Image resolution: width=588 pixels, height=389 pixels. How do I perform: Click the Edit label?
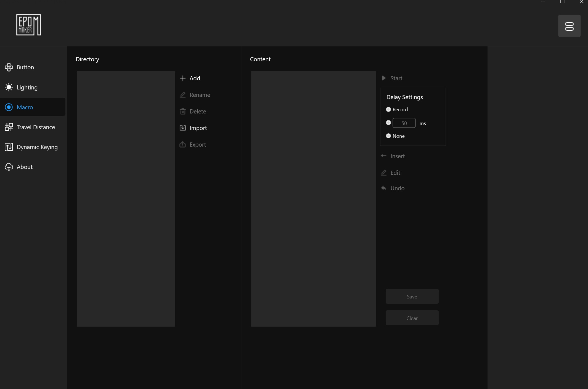[x=395, y=173]
